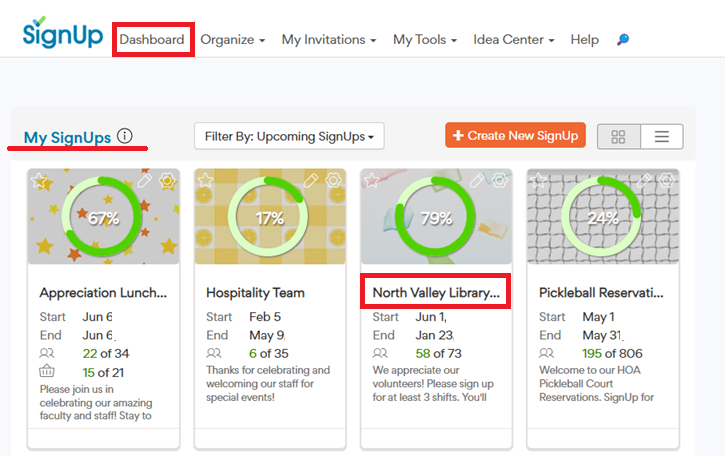Click Hospitality Team 'May 9' end date

[267, 335]
